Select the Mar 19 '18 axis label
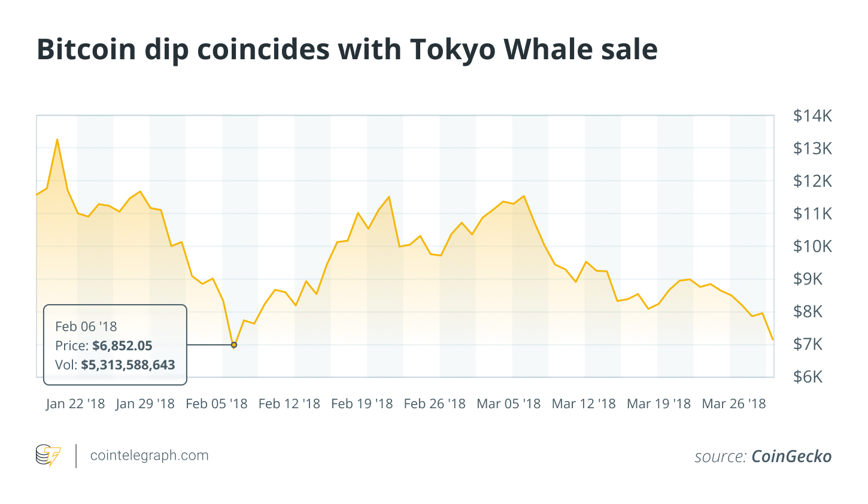Screen dimensions: 868x504 coord(658,404)
